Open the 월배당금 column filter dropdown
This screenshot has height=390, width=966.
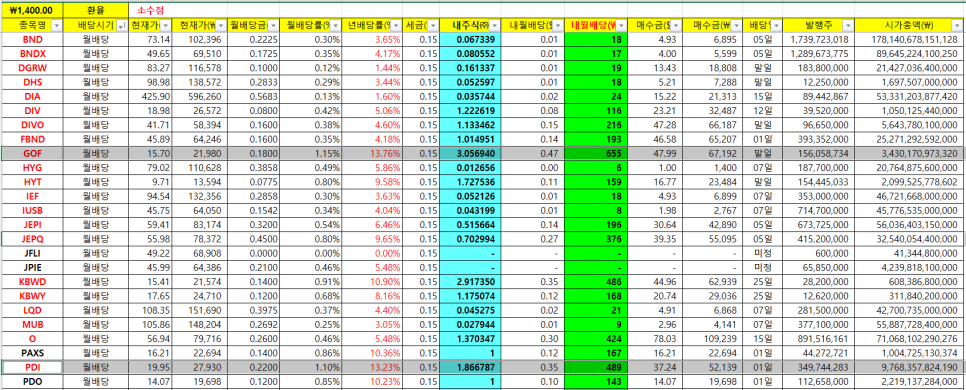(274, 25)
